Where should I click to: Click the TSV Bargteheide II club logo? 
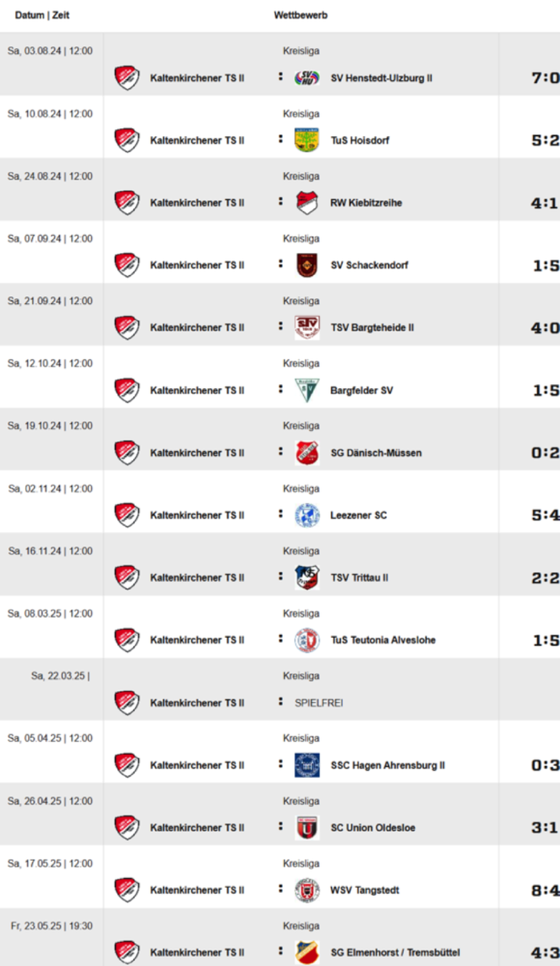307,328
